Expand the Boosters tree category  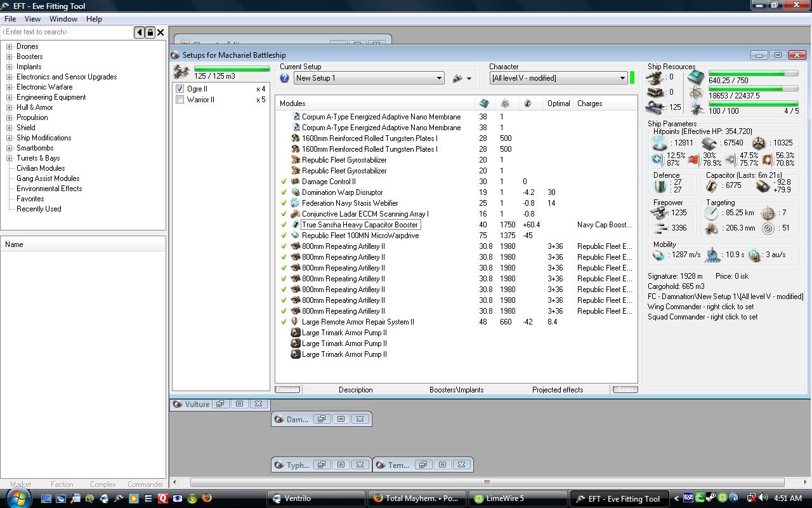(10, 57)
